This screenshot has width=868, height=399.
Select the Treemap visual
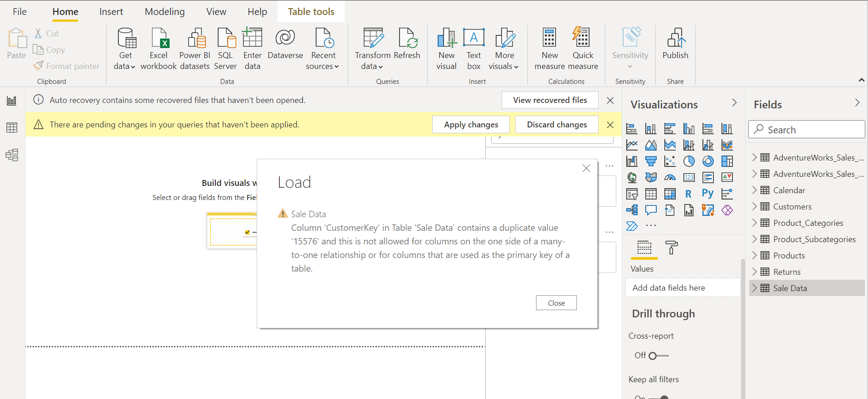727,161
